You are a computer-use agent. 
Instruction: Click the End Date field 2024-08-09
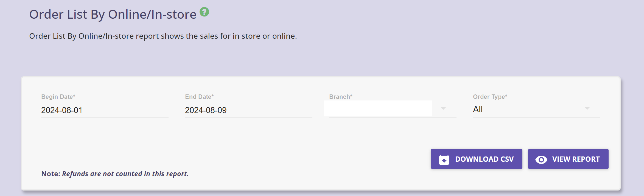click(x=248, y=110)
